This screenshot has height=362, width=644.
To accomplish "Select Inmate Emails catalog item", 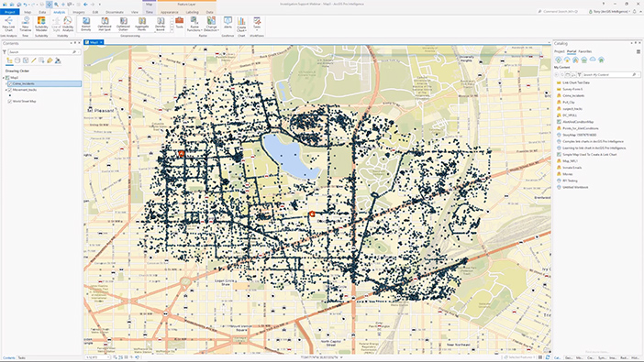I will (x=572, y=168).
